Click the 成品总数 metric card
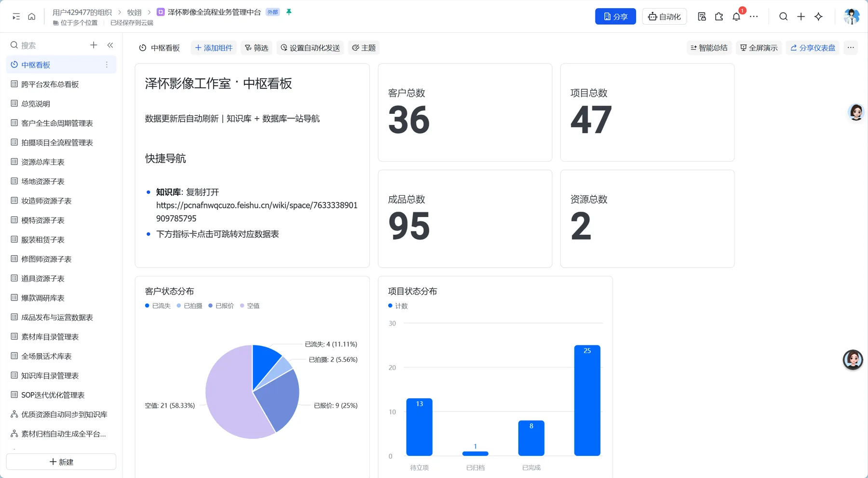The image size is (868, 478). coord(465,219)
